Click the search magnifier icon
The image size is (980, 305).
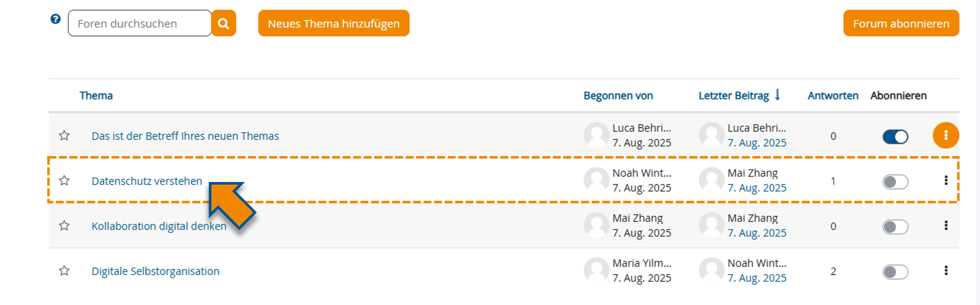point(223,23)
